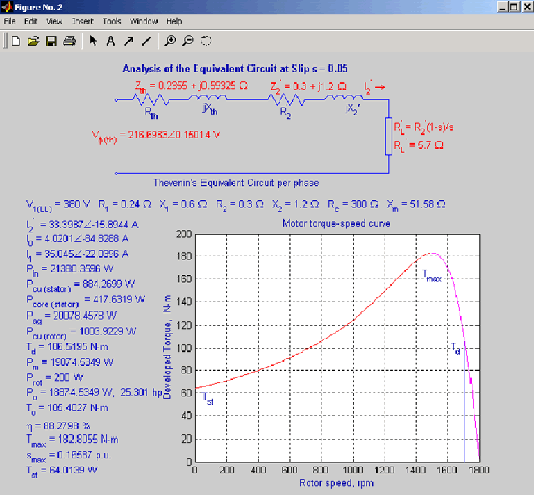The height and width of the screenshot is (495, 534).
Task: Close the Figure No. 2 window
Action: [528, 6]
